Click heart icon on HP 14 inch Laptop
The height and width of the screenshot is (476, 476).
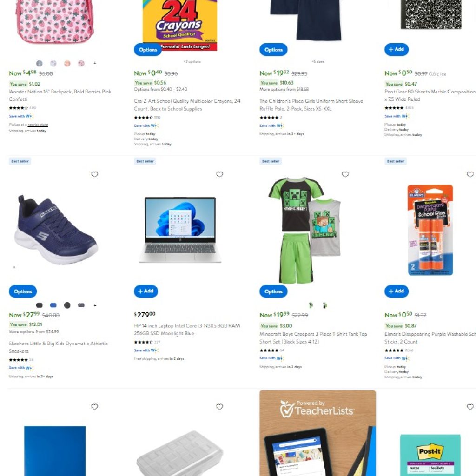219,174
